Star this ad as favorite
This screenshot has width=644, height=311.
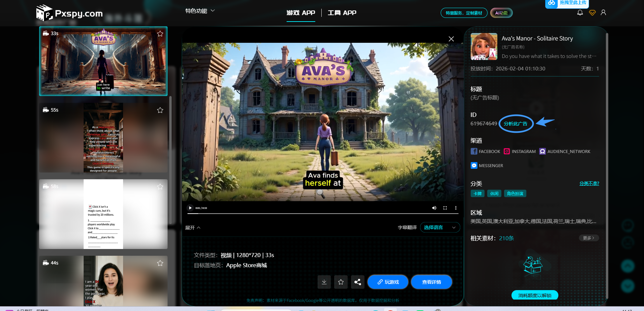pyautogui.click(x=341, y=282)
